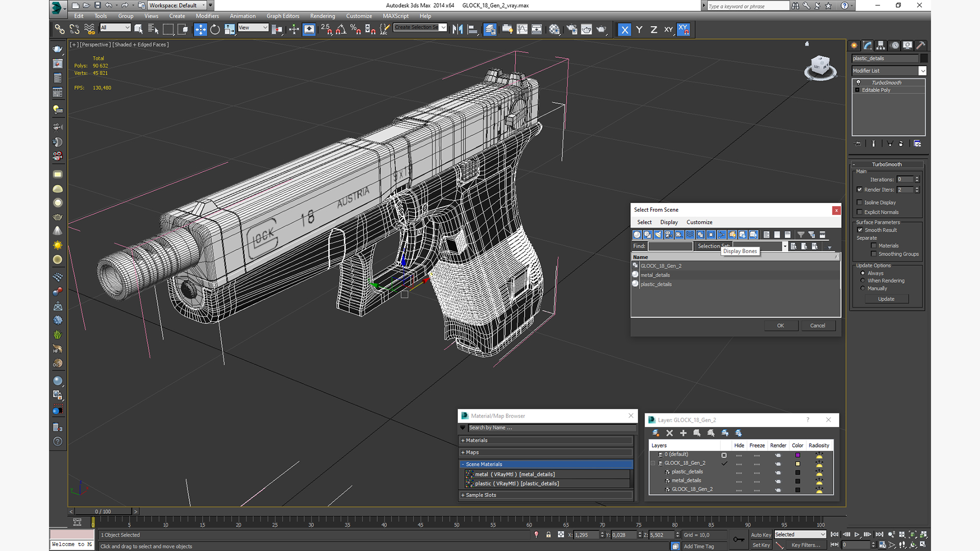
Task: Click the Set Key button
Action: click(761, 545)
